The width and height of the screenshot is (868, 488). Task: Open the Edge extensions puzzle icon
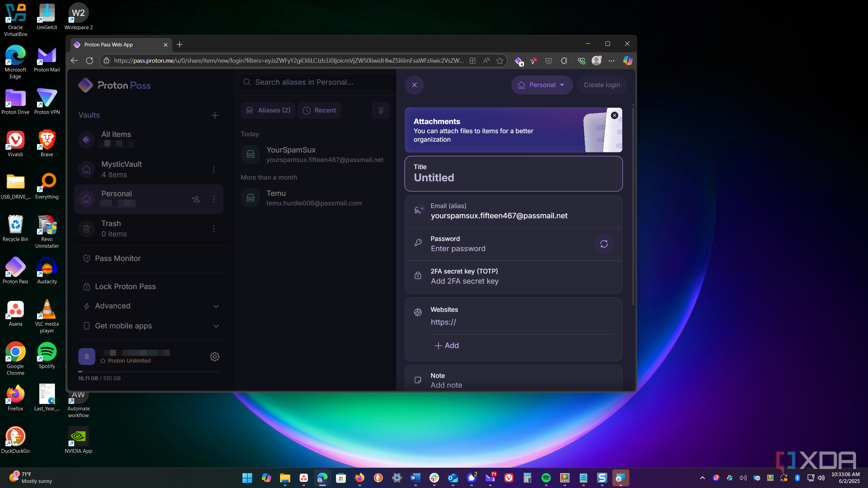tap(564, 61)
